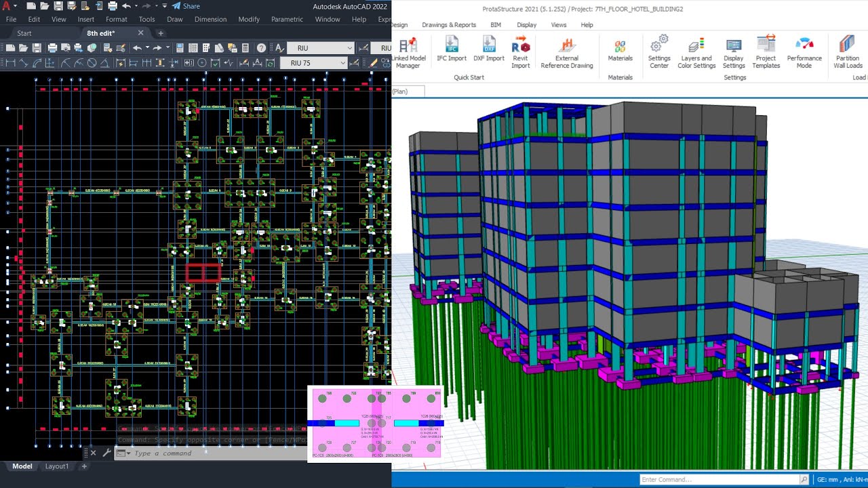Open Display Settings in ProtaStructure
This screenshot has width=868, height=488.
(x=734, y=53)
